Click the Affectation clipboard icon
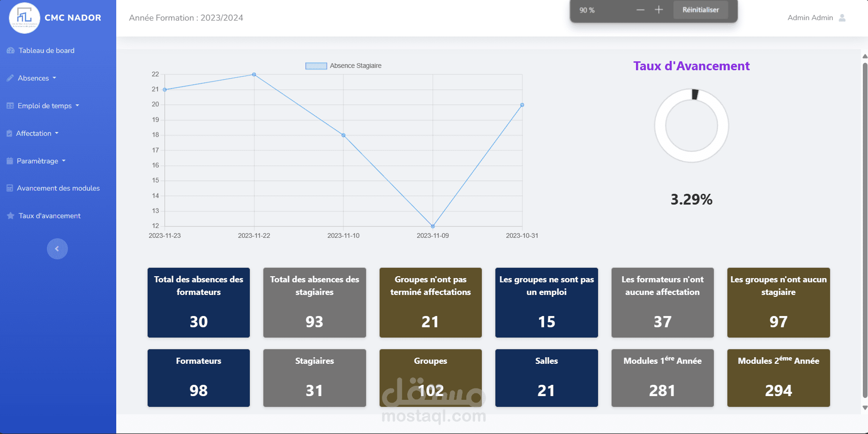Viewport: 868px width, 434px height. (9, 133)
